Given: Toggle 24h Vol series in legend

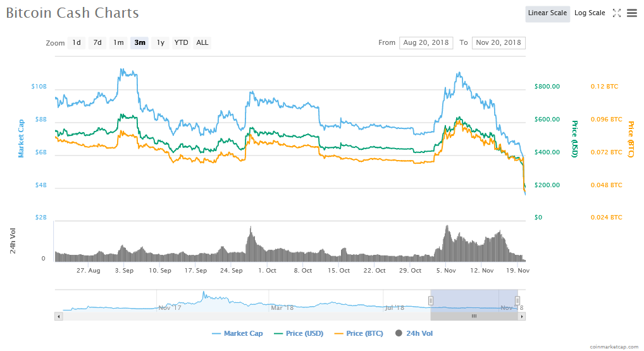Looking at the screenshot, I should click(414, 333).
